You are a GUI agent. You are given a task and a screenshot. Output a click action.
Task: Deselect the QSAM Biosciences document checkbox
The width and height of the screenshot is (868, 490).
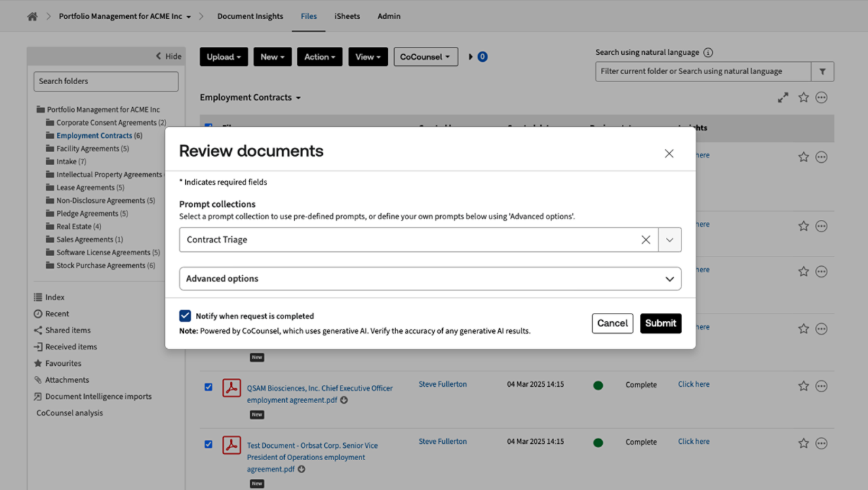point(208,387)
